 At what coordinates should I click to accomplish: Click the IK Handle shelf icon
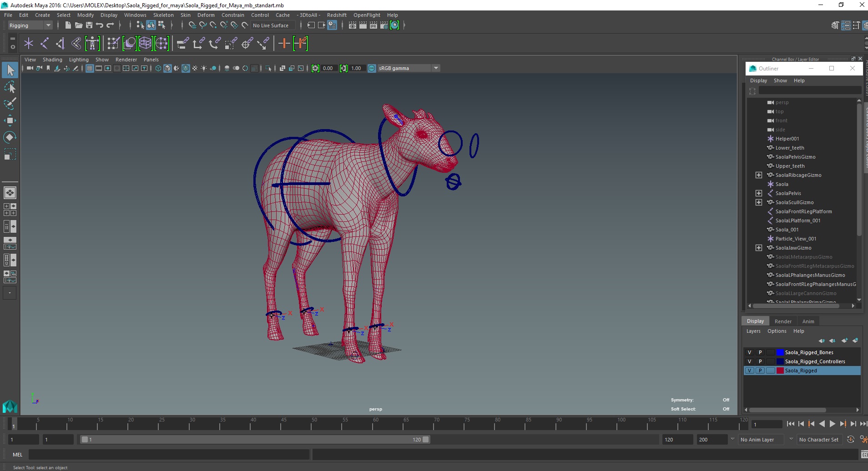[60, 43]
